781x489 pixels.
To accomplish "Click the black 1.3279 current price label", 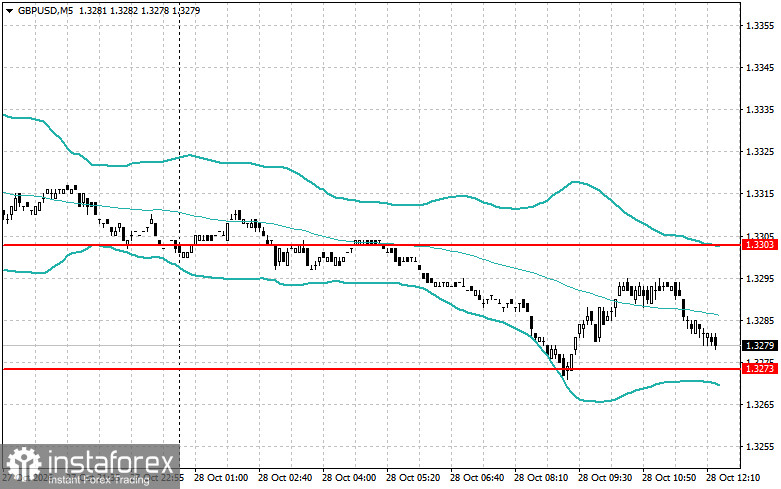I will click(x=760, y=345).
